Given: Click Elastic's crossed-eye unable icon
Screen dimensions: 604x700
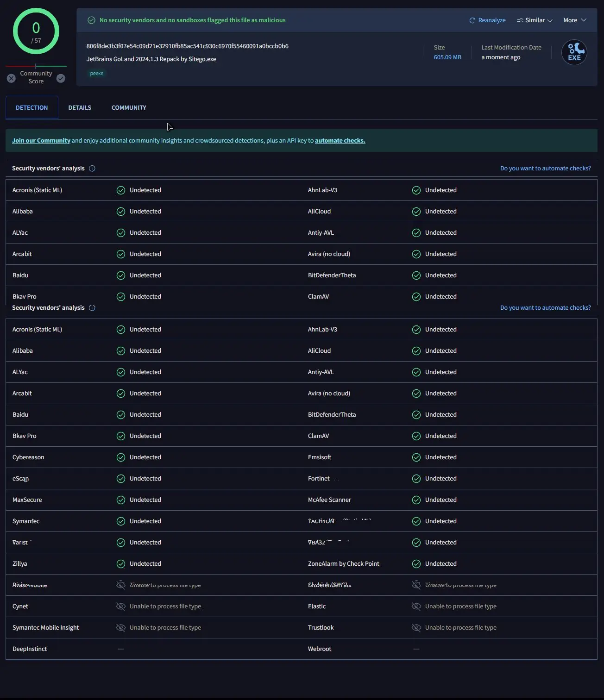Looking at the screenshot, I should (416, 606).
